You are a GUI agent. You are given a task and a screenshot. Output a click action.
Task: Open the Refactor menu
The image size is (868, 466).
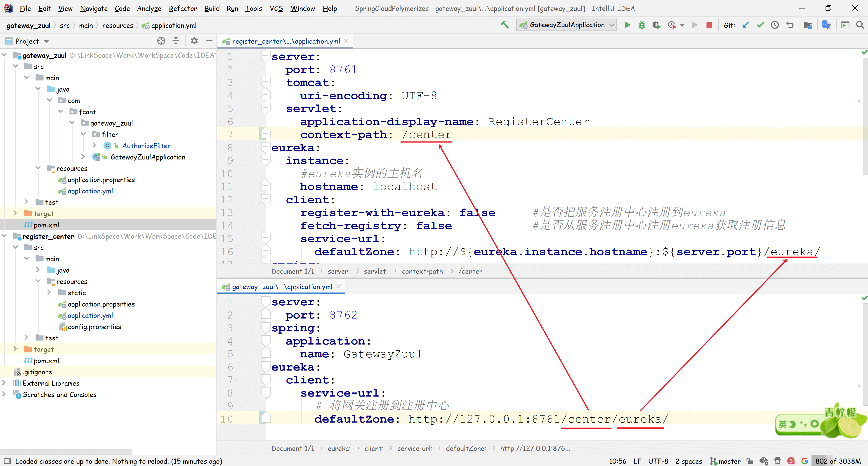(182, 8)
